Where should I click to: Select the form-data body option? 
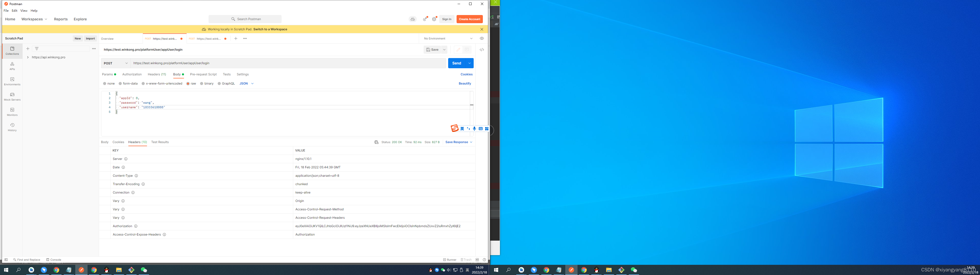121,84
